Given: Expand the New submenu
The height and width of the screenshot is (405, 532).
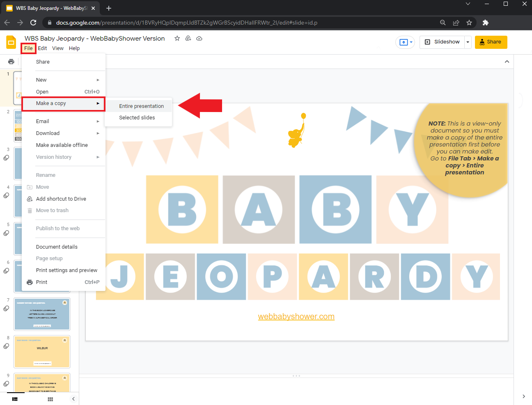Looking at the screenshot, I should (64, 80).
